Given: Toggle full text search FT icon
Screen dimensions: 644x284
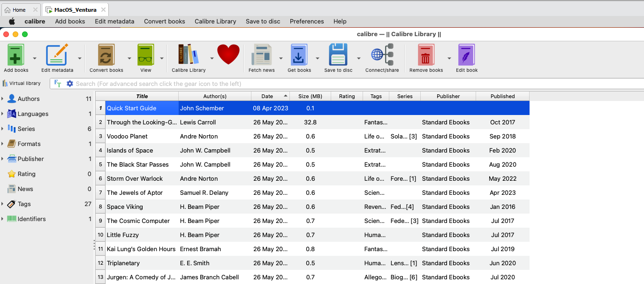Looking at the screenshot, I should click(58, 84).
